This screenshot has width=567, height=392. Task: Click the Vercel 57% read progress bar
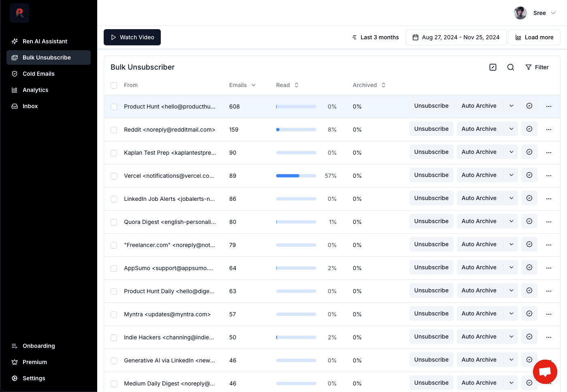point(296,176)
